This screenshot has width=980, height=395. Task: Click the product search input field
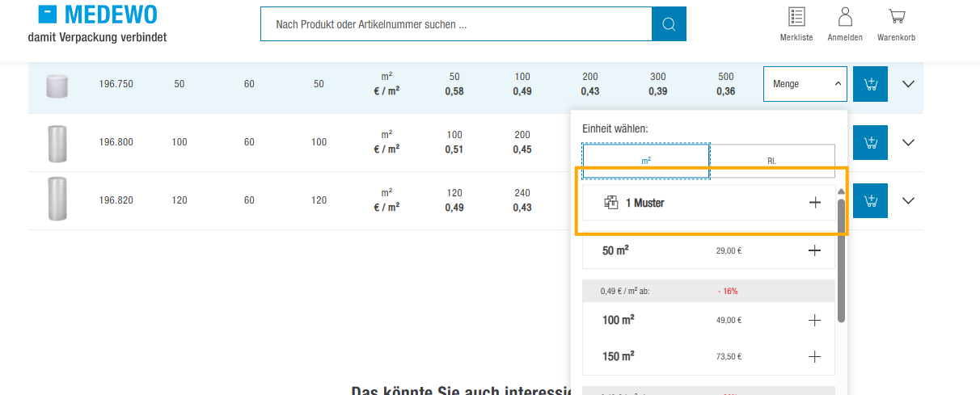pyautogui.click(x=456, y=24)
